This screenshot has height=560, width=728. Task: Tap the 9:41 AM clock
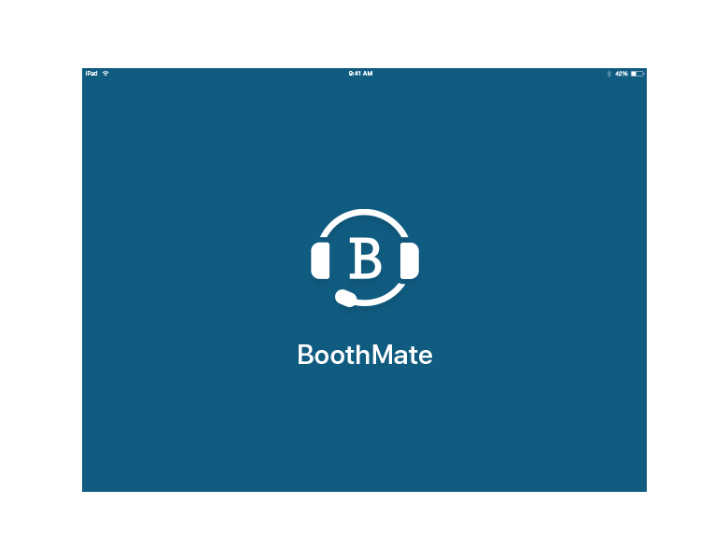point(361,74)
